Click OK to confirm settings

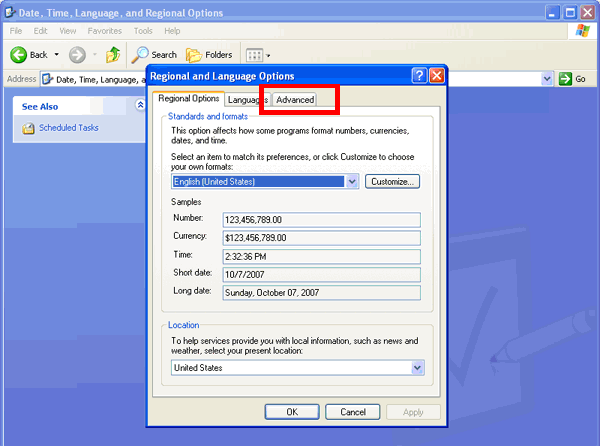point(292,411)
